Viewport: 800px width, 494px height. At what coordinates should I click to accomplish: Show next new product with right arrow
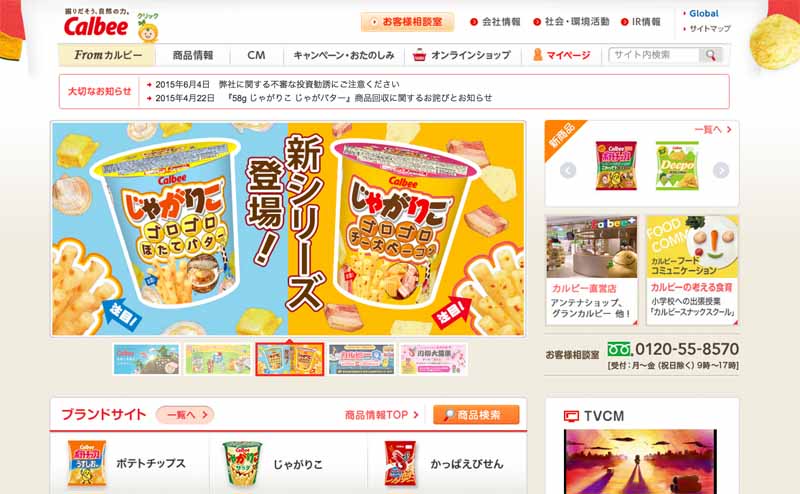pyautogui.click(x=720, y=170)
